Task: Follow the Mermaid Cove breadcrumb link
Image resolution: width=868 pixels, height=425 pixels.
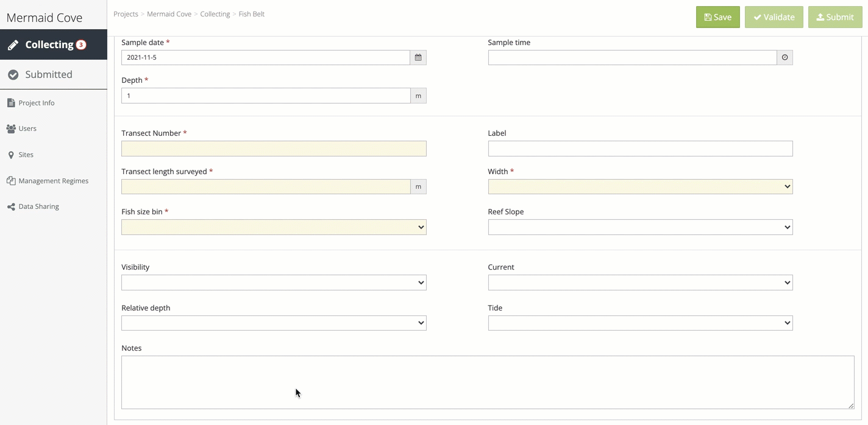Action: (169, 13)
